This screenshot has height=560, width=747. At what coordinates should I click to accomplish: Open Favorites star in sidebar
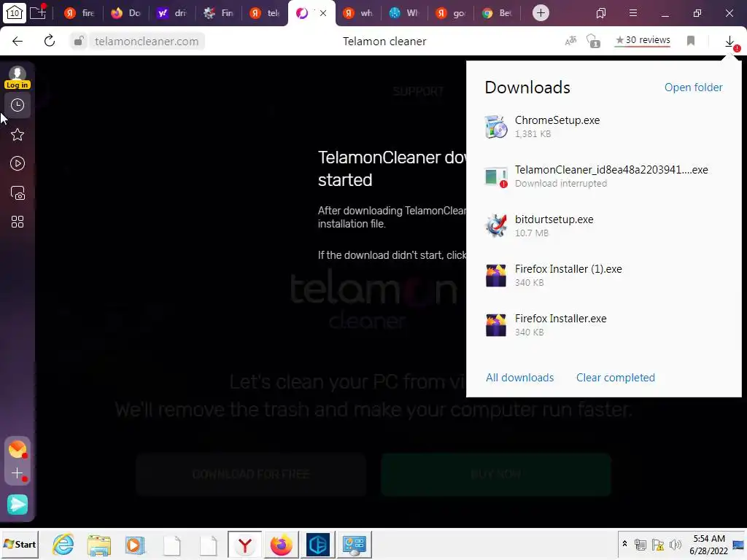[18, 135]
